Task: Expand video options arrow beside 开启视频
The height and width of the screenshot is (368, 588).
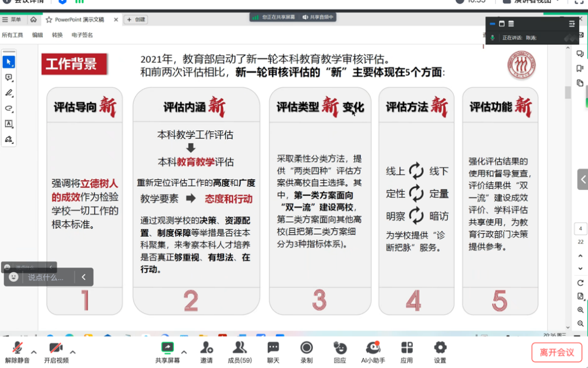Action: point(73,352)
